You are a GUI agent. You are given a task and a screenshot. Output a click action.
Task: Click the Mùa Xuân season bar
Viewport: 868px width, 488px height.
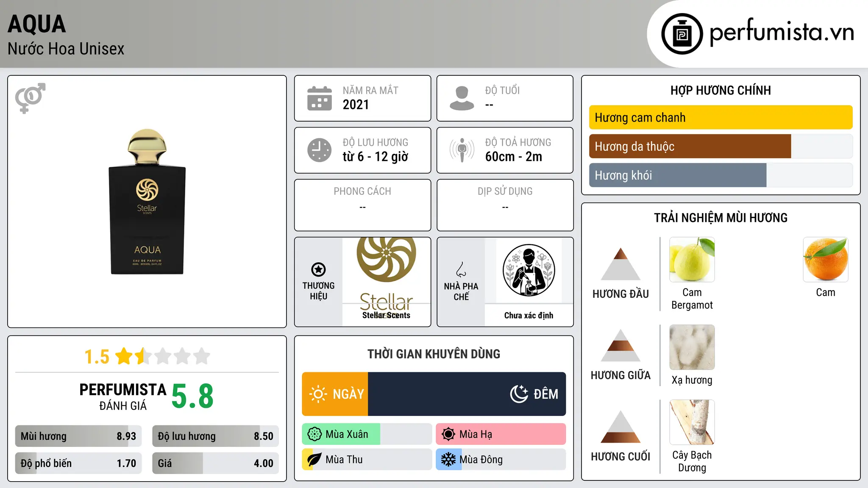367,434
